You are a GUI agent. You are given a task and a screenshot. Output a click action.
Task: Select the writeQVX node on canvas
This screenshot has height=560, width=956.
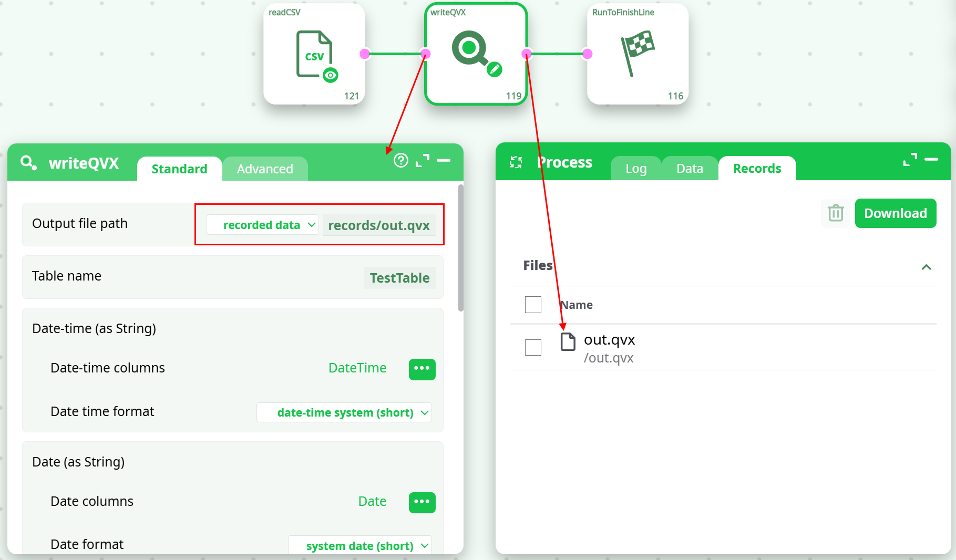click(476, 55)
